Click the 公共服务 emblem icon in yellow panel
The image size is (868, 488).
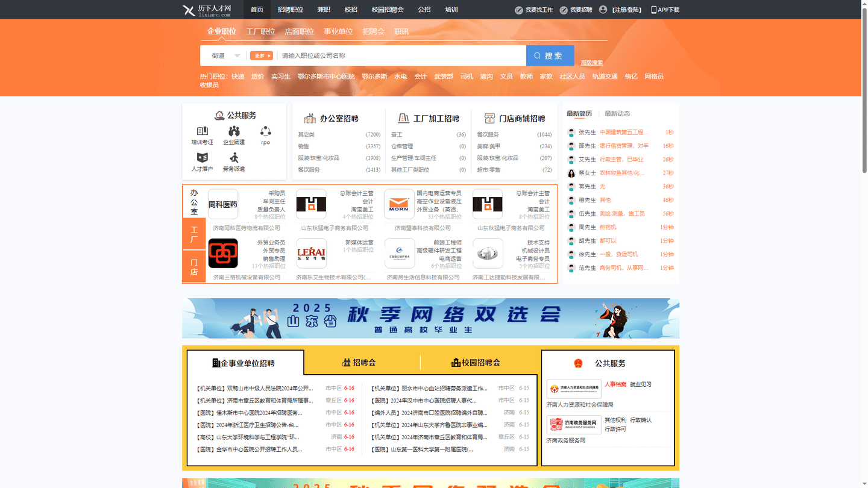coord(578,363)
